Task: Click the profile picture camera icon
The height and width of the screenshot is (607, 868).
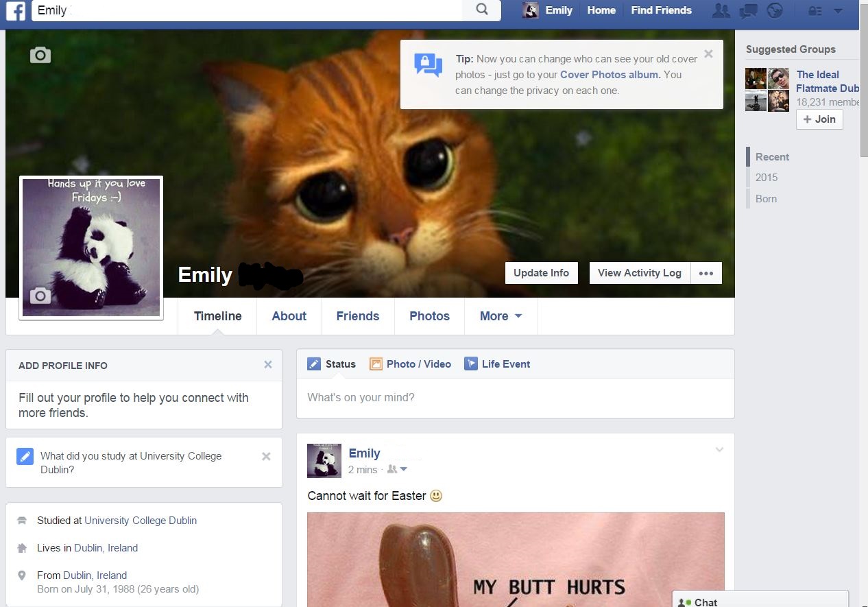Action: [40, 295]
